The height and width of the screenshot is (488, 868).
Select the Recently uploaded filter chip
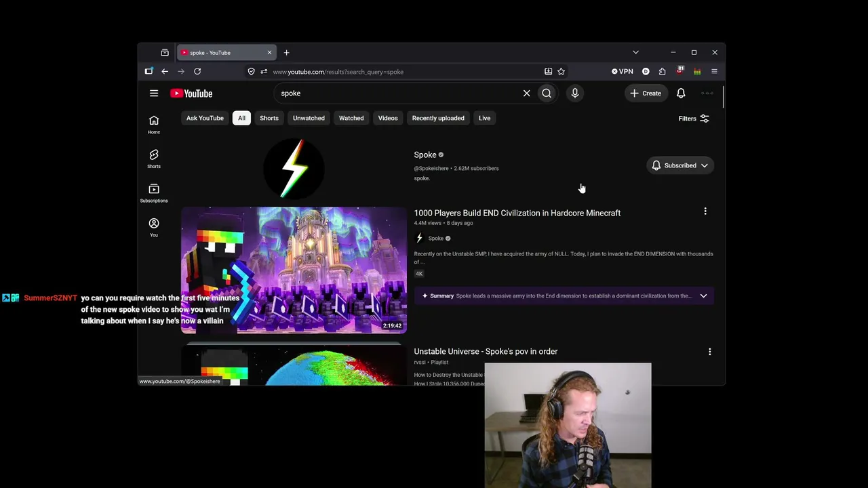(x=438, y=118)
